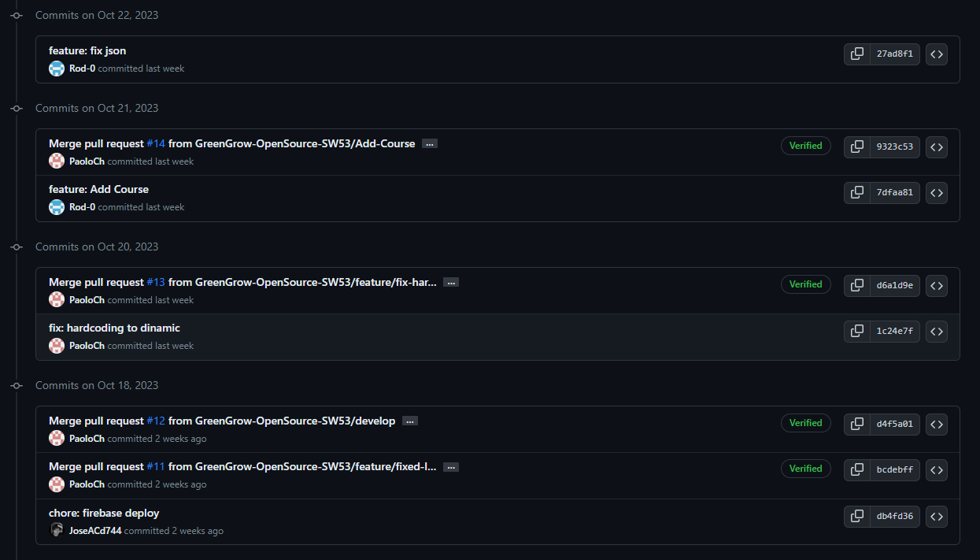Image resolution: width=980 pixels, height=560 pixels.
Task: Open the 'feature: Add Course' commit
Action: point(98,190)
